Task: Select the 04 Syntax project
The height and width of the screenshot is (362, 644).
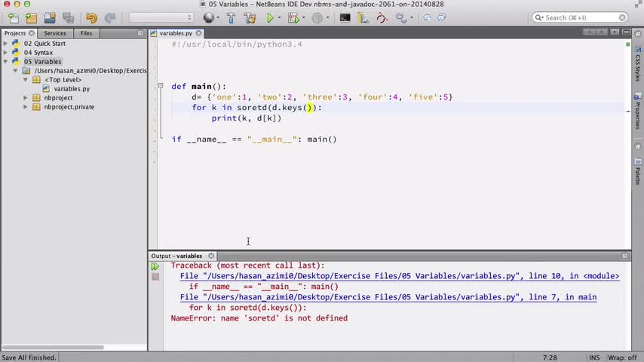Action: coord(38,52)
